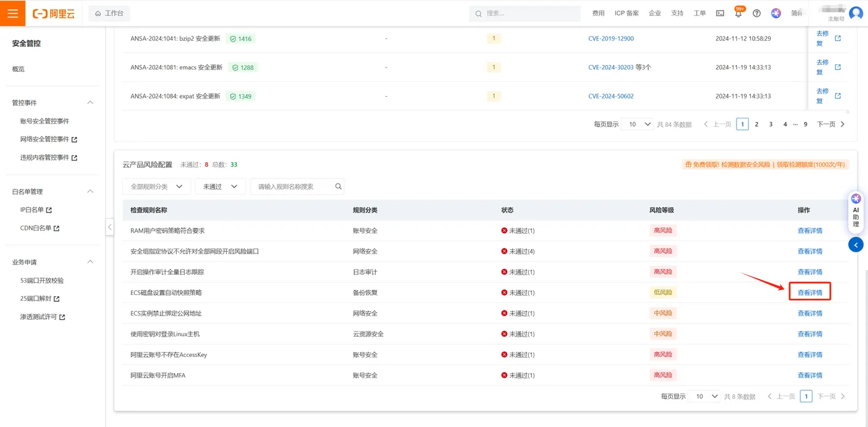Screen dimensions: 868x427
Task: Go to page 9 of vulnerabilities
Action: (805, 124)
